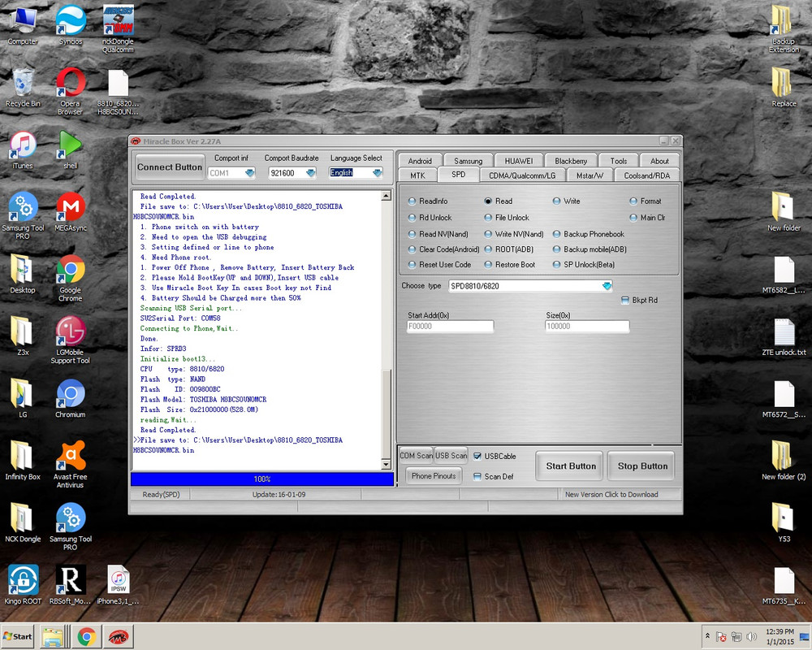Screen dimensions: 812x650
Task: Launch Kingo ROOT desktop shortcut
Action: coord(23,585)
